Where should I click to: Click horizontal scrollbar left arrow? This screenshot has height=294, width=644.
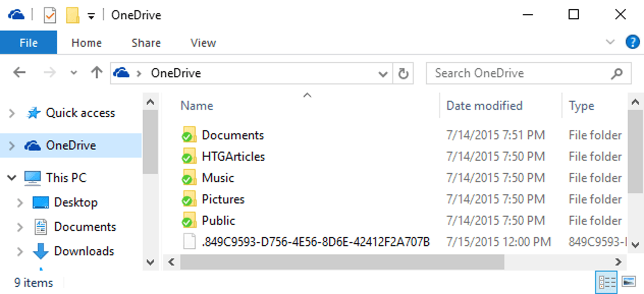(172, 262)
